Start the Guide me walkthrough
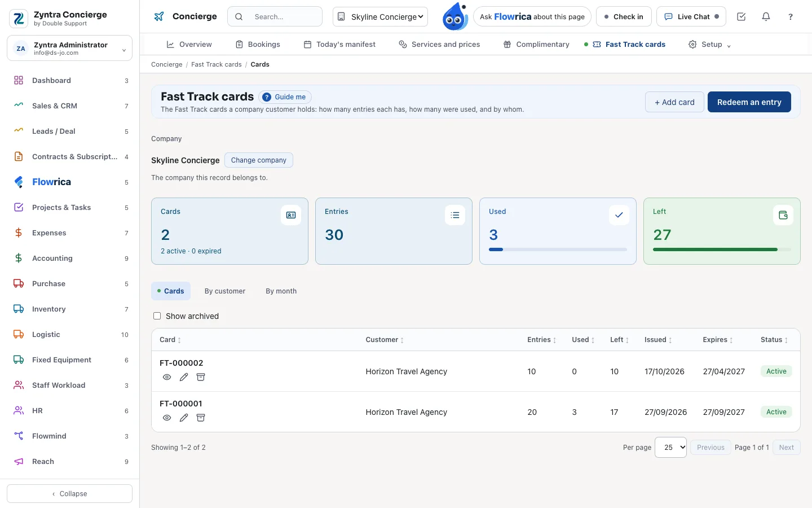This screenshot has height=508, width=812. pos(285,97)
